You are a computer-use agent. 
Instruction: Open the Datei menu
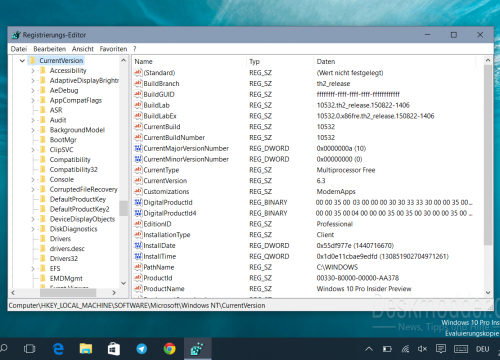tap(19, 49)
